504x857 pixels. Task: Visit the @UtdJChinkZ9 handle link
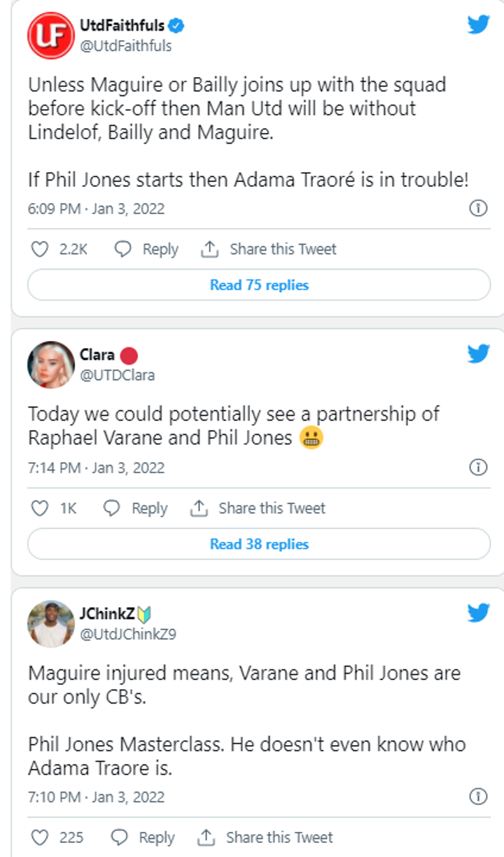click(127, 634)
